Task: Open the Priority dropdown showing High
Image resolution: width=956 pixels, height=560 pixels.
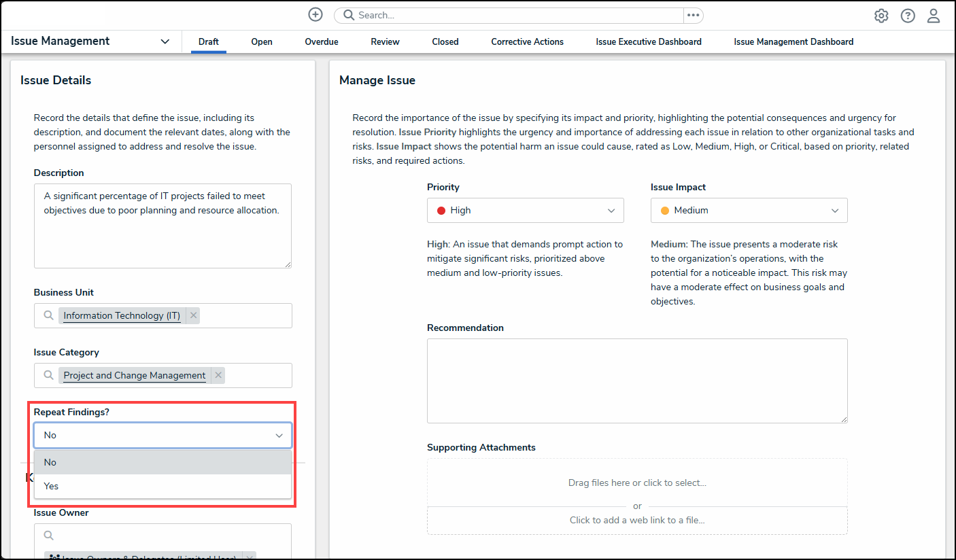Action: (525, 211)
